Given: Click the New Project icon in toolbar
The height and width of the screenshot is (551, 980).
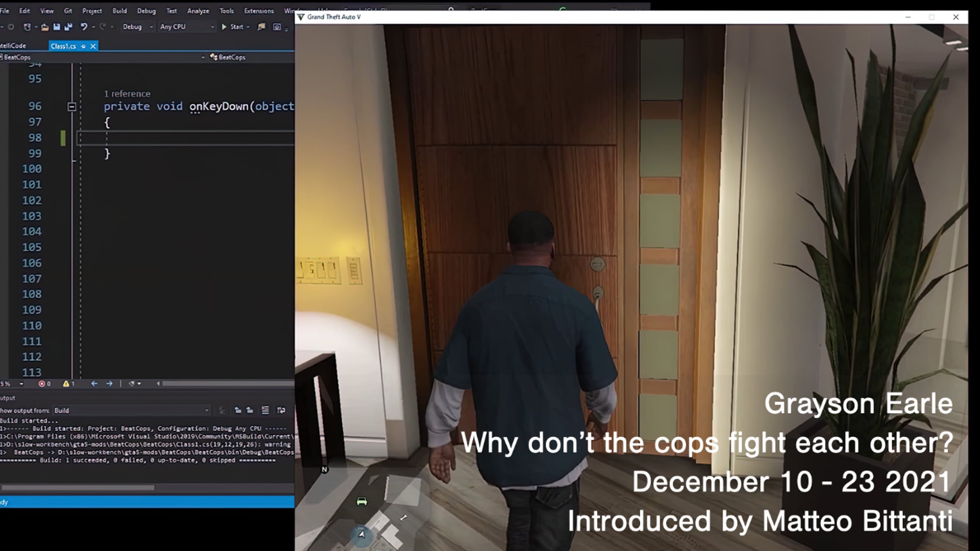Looking at the screenshot, I should (27, 27).
